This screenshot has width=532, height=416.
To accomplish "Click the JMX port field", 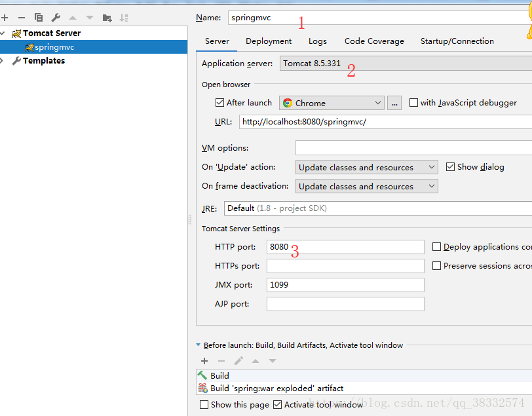I will coord(345,285).
